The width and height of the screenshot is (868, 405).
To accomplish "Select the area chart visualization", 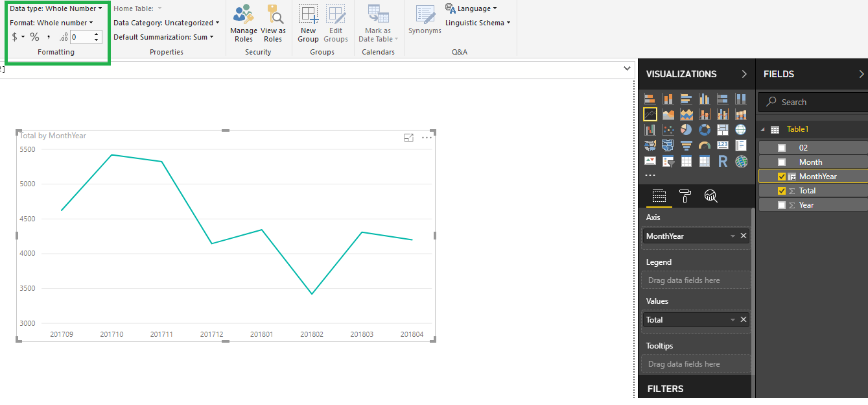I will [668, 115].
